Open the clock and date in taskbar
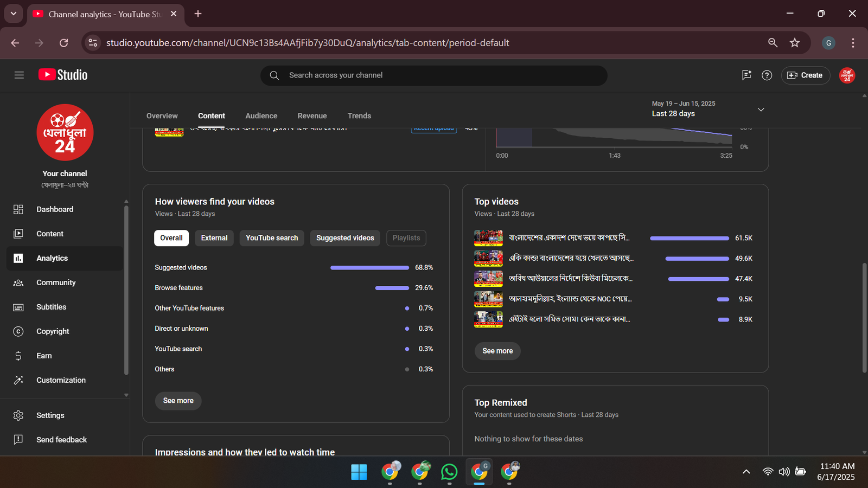 [x=837, y=472]
